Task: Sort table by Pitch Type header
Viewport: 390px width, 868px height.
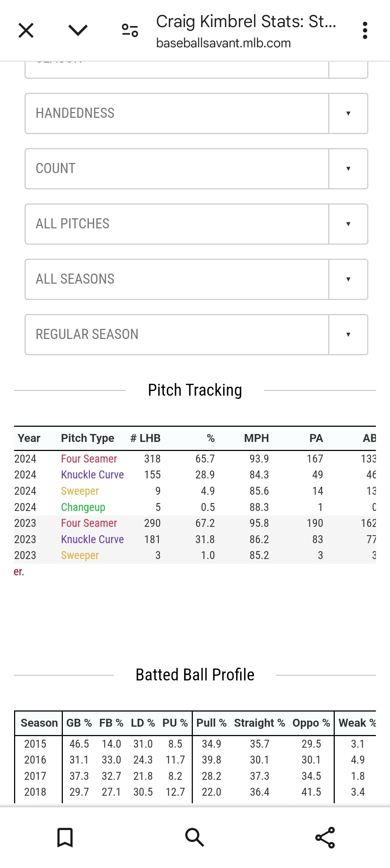Action: coord(87,438)
